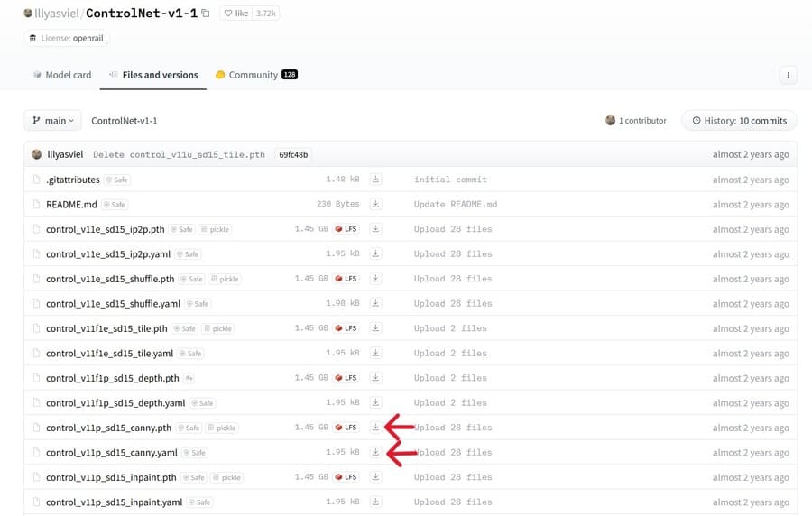812x516 pixels.
Task: Open Update README.md commit link
Action: (456, 205)
